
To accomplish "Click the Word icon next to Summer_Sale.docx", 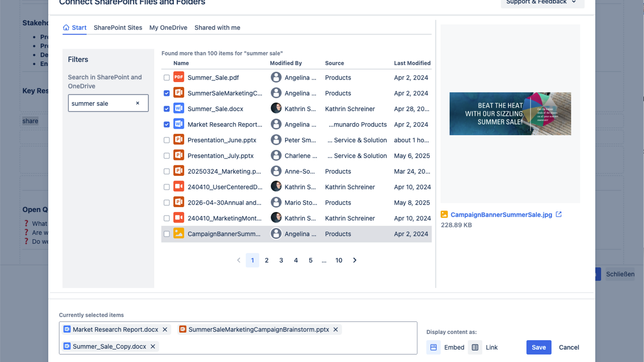I will click(x=179, y=108).
